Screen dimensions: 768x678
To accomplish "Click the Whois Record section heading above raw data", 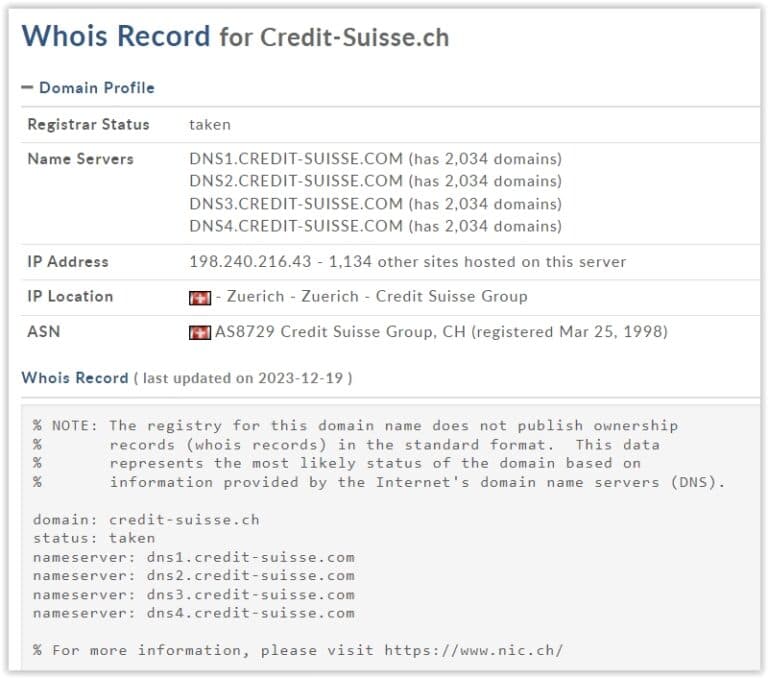I will tap(75, 378).
